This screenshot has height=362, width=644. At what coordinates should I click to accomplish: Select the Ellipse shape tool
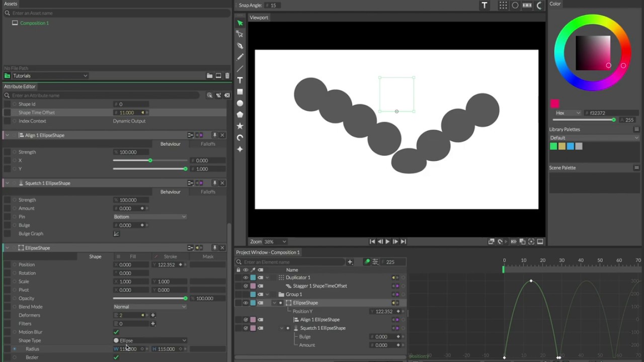click(x=240, y=103)
